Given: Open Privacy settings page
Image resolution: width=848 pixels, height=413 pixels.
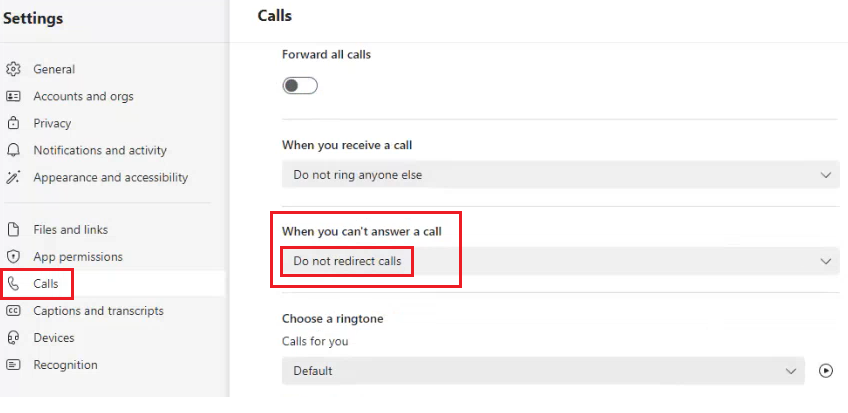Looking at the screenshot, I should tap(52, 123).
